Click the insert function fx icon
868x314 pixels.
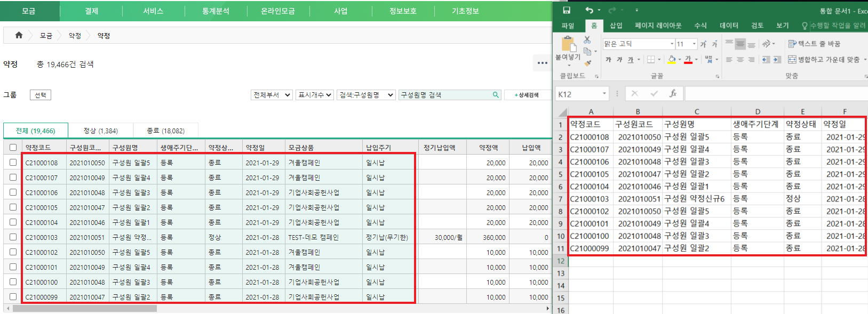(x=673, y=94)
